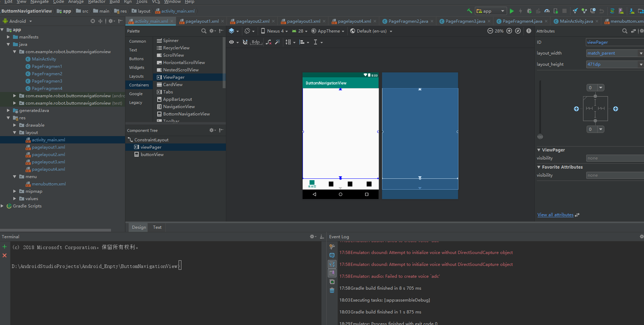This screenshot has width=644, height=325.
Task: Click the Make Project hammer icon
Action: 469,11
